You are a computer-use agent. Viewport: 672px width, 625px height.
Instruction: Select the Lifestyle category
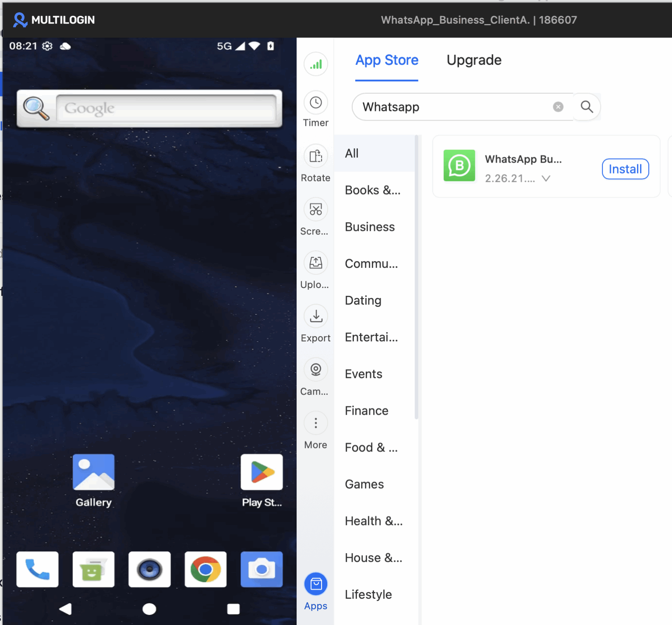(x=374, y=595)
